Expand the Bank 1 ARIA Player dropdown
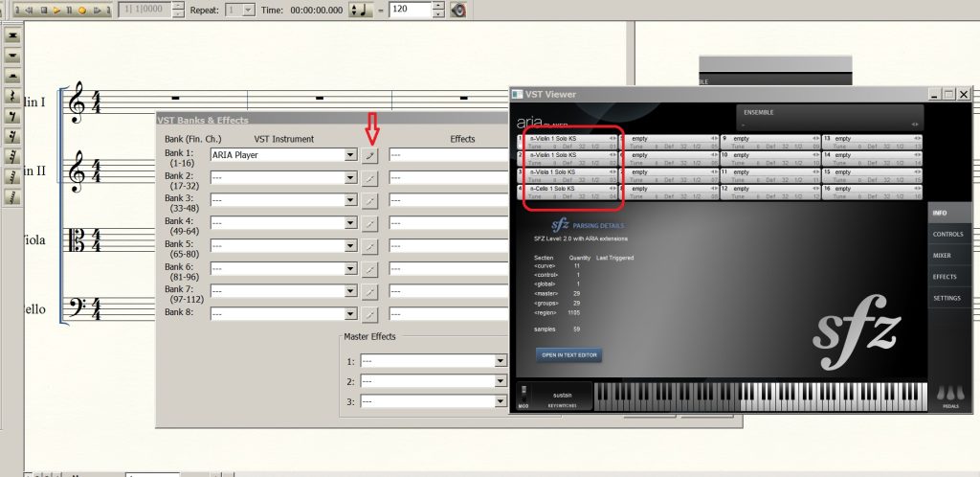 [x=351, y=154]
